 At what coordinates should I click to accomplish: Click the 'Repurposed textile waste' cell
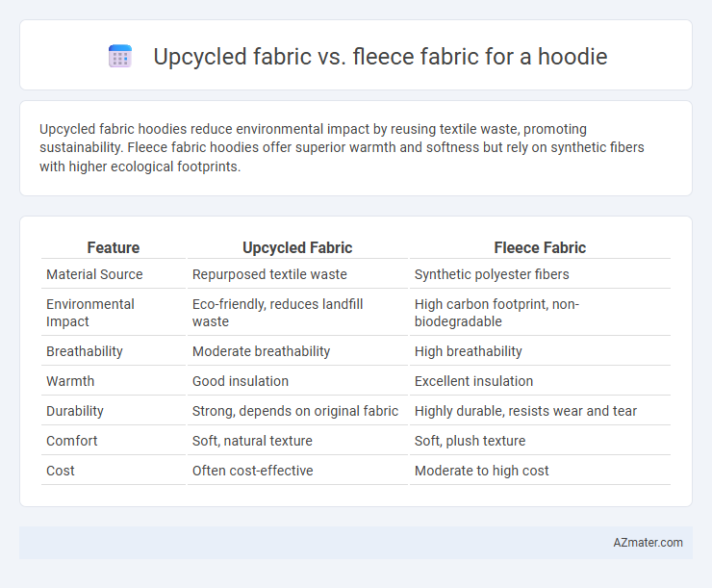[x=269, y=274]
